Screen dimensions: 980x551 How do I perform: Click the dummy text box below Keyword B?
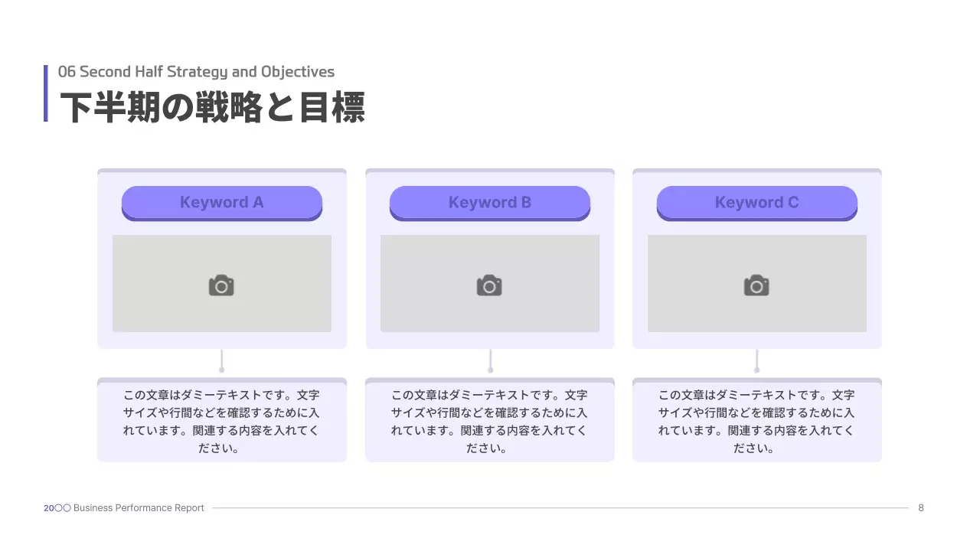click(x=489, y=422)
